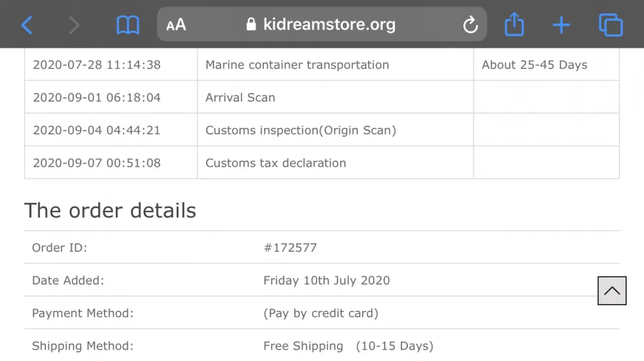This screenshot has width=644, height=361.
Task: Open the AA reader text options
Action: (x=176, y=25)
